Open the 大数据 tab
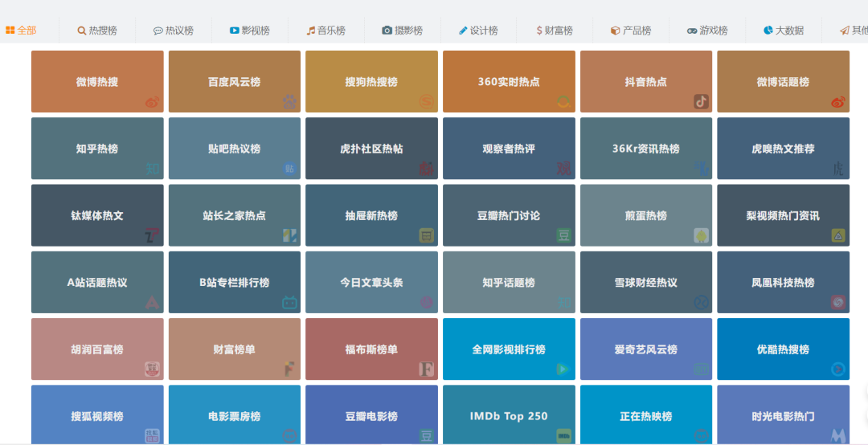 784,31
